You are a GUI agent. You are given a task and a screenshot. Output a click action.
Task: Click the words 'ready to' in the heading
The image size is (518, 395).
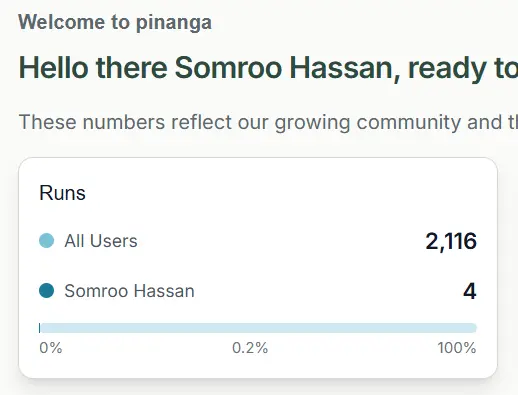tap(463, 69)
